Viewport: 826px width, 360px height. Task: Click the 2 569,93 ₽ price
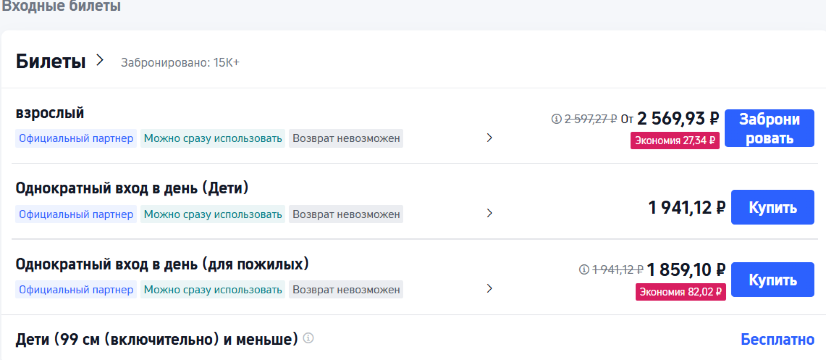coord(678,119)
